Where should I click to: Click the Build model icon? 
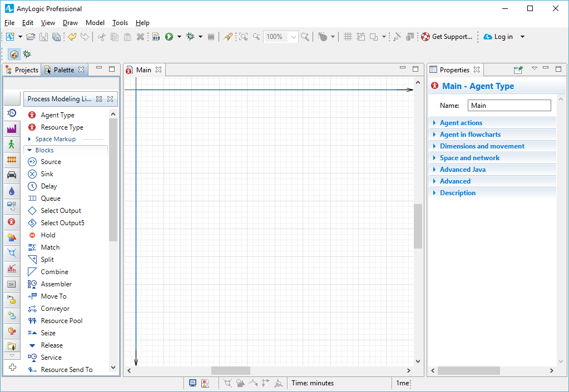point(156,37)
